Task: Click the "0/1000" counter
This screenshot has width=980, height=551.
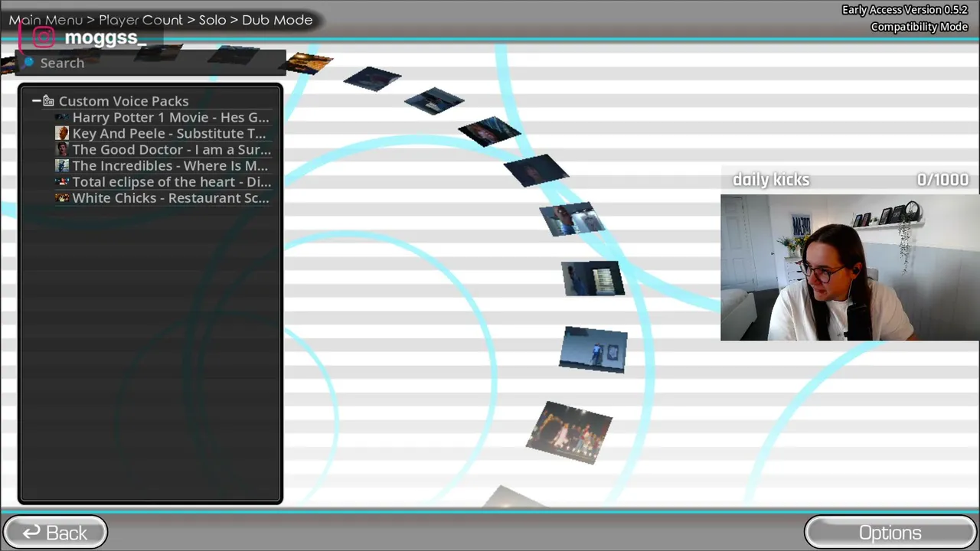Action: point(942,180)
